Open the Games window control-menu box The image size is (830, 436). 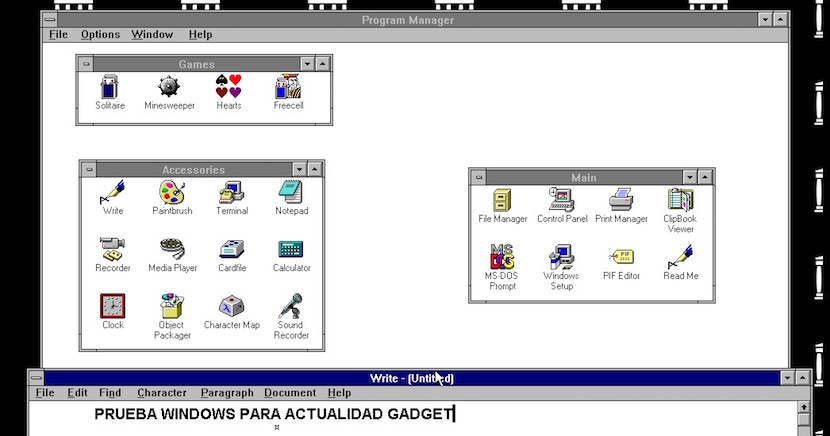pyautogui.click(x=86, y=64)
